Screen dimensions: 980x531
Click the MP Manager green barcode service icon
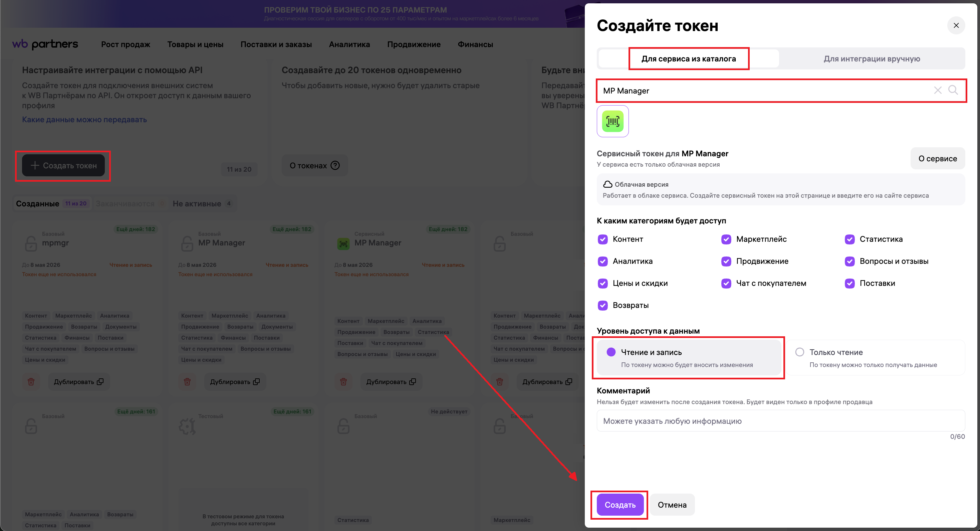[612, 122]
